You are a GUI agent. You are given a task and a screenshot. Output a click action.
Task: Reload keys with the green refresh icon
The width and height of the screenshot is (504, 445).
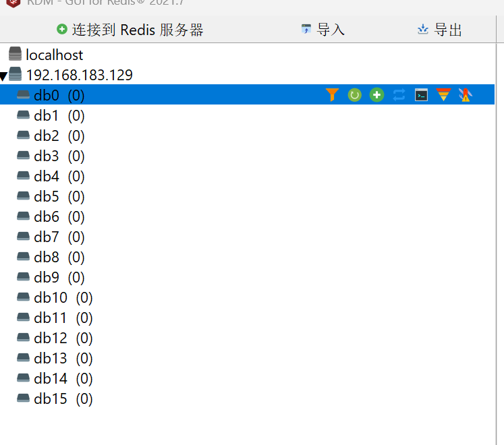click(x=354, y=95)
